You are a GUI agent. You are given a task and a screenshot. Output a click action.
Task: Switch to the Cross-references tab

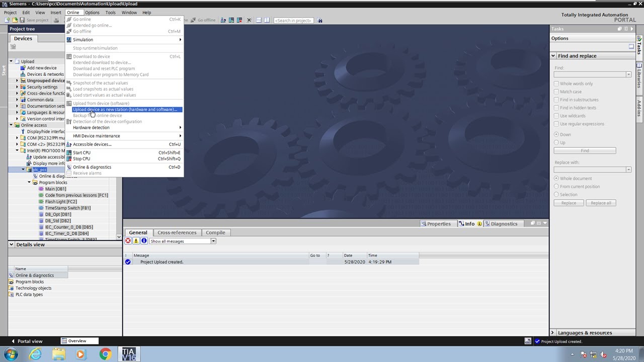(177, 233)
